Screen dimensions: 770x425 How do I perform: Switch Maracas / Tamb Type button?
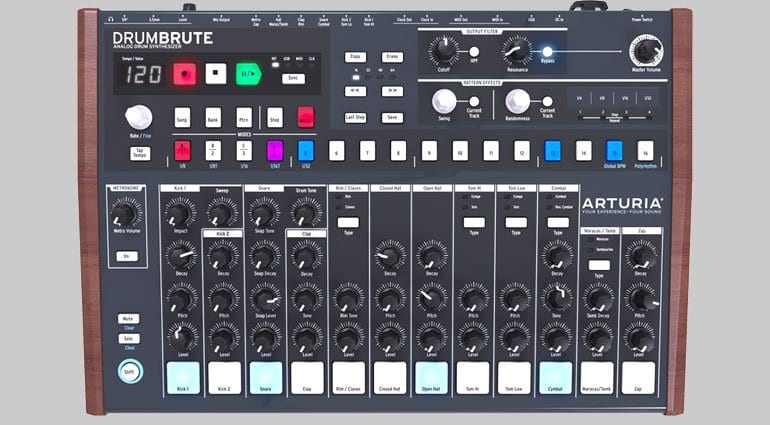(x=599, y=265)
